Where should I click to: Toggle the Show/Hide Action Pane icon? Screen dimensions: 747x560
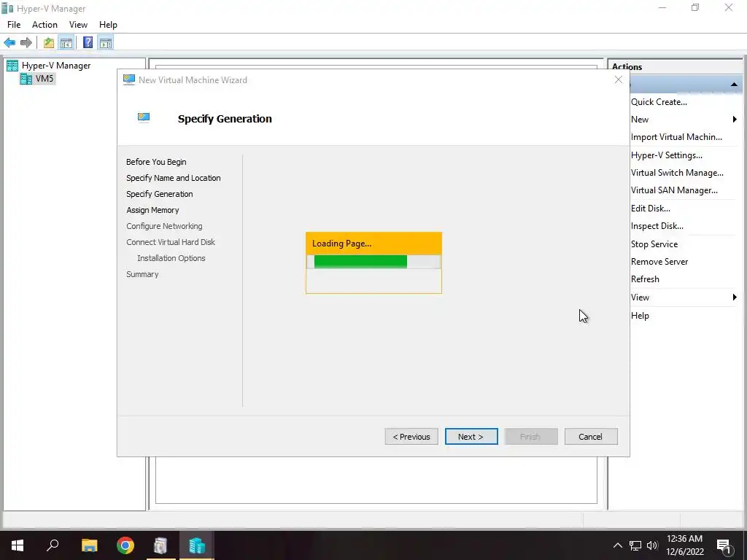click(x=106, y=43)
